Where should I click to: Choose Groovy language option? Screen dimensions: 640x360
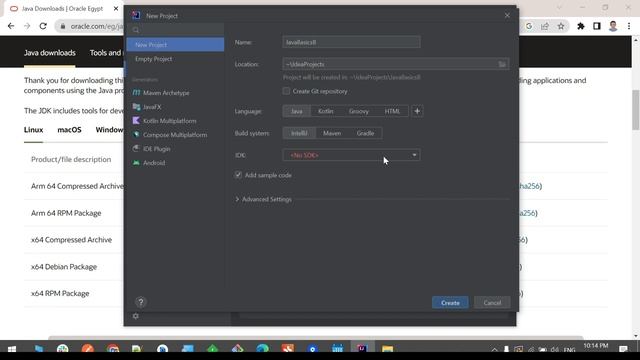(x=359, y=111)
